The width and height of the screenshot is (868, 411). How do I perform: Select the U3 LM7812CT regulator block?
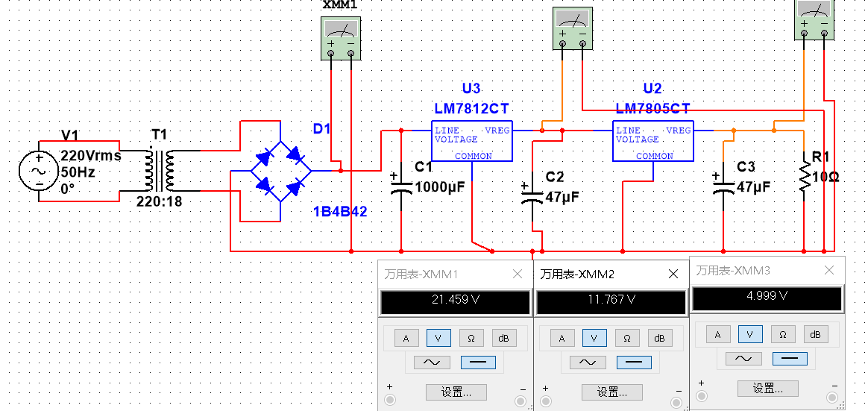[471, 141]
